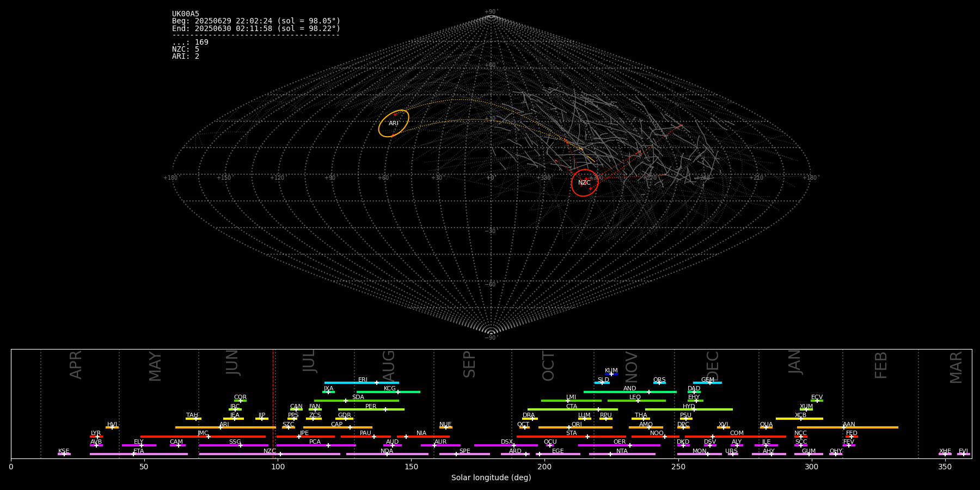Viewport: 980px width, 490px height.
Task: Click the HVI shower label
Action: (x=112, y=425)
